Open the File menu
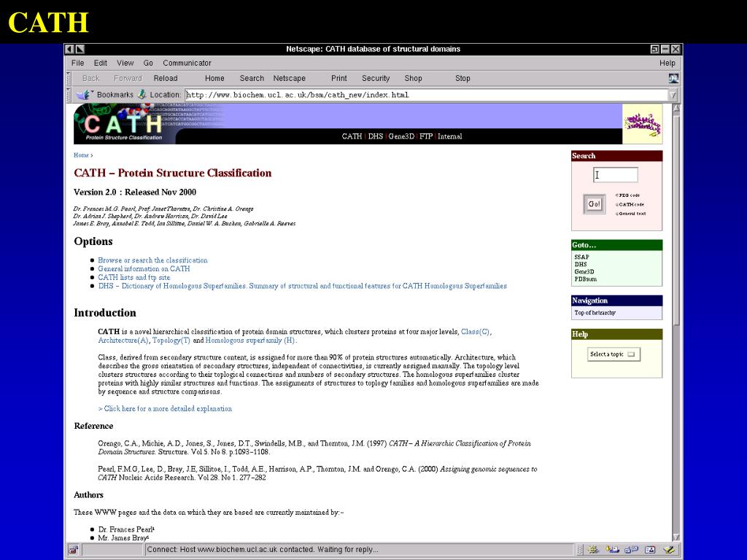The height and width of the screenshot is (560, 747). 77,63
